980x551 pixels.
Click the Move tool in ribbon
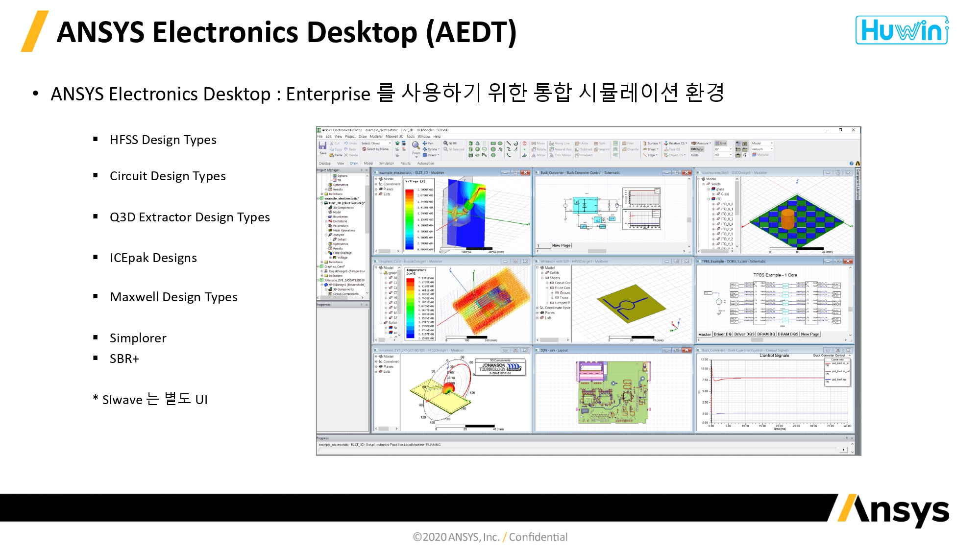(x=538, y=143)
